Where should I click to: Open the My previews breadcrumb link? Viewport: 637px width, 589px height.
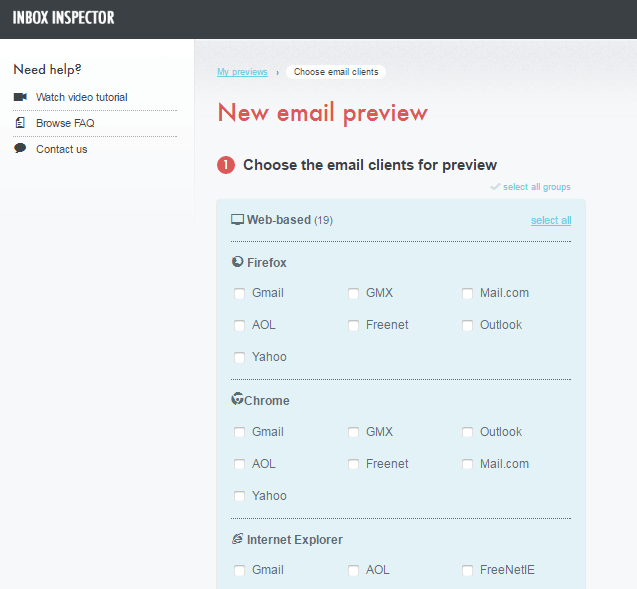click(x=242, y=72)
